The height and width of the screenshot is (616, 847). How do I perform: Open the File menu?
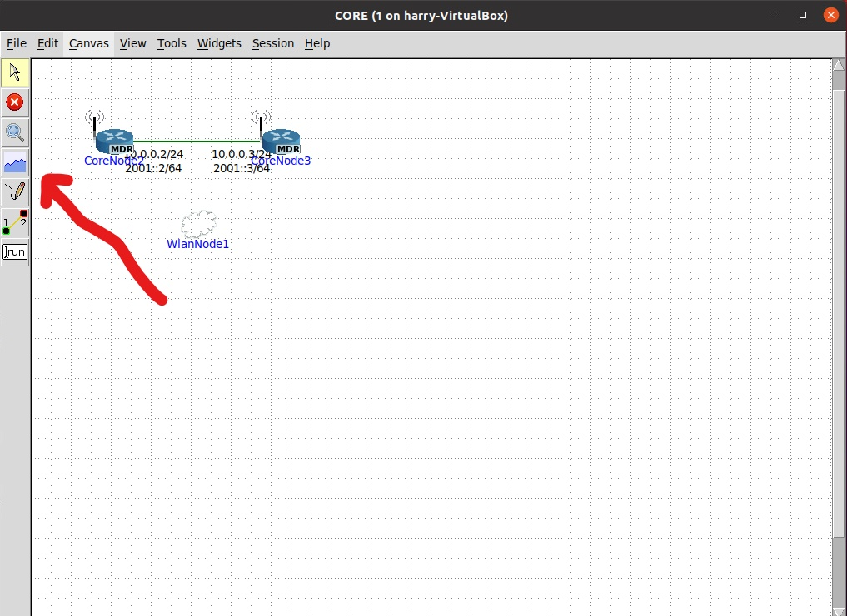[16, 43]
